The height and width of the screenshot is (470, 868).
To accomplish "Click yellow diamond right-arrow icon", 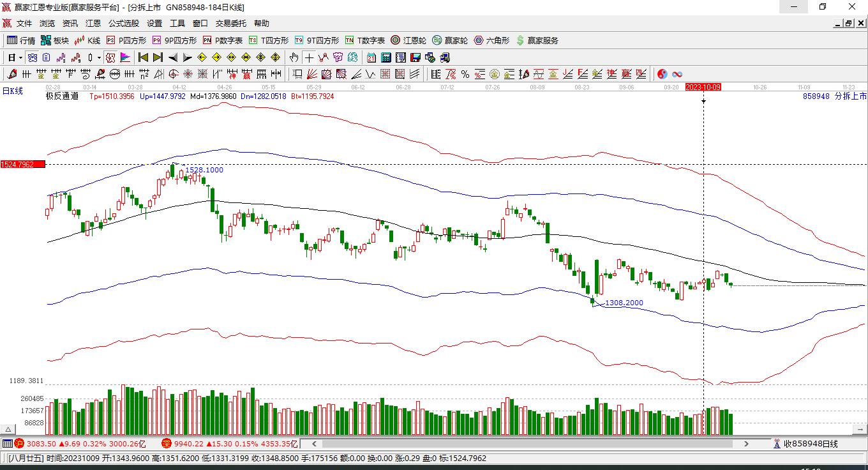I will (x=216, y=57).
